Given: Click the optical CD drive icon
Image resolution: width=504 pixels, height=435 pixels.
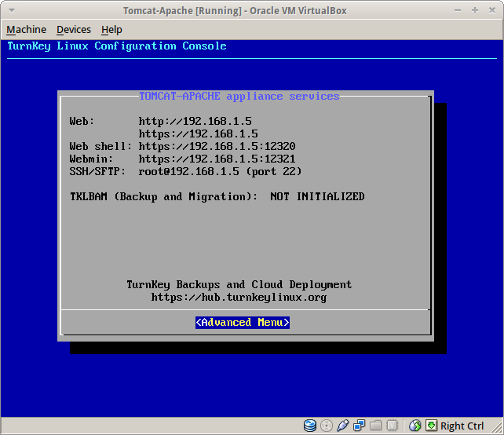Looking at the screenshot, I should [x=327, y=426].
